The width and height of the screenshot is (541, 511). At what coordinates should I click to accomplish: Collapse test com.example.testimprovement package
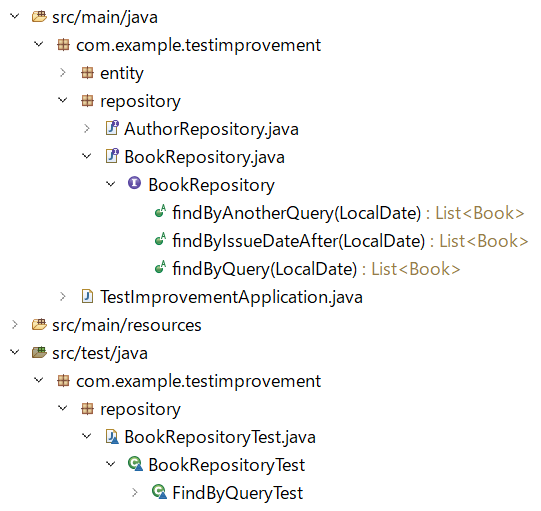39,380
